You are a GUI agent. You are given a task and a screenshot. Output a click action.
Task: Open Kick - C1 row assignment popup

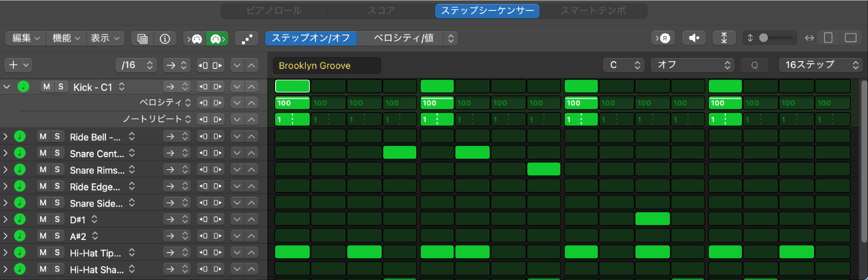pos(122,87)
